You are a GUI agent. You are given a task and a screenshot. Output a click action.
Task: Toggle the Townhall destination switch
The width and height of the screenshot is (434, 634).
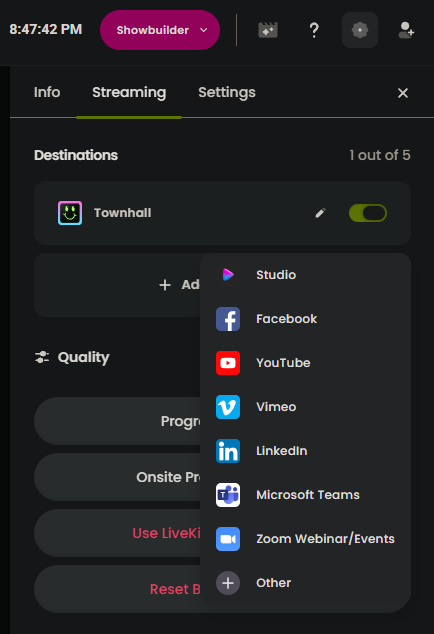[x=368, y=213]
